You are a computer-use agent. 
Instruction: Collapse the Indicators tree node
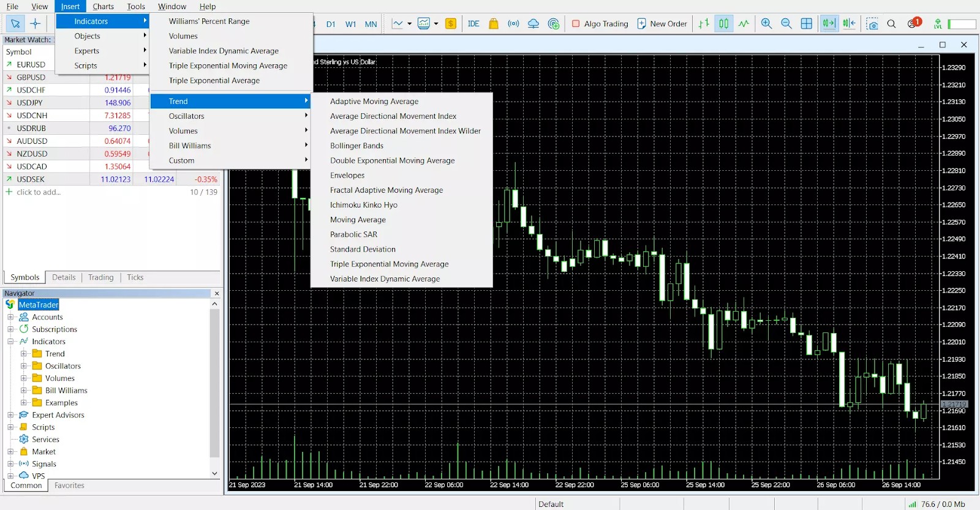tap(10, 342)
